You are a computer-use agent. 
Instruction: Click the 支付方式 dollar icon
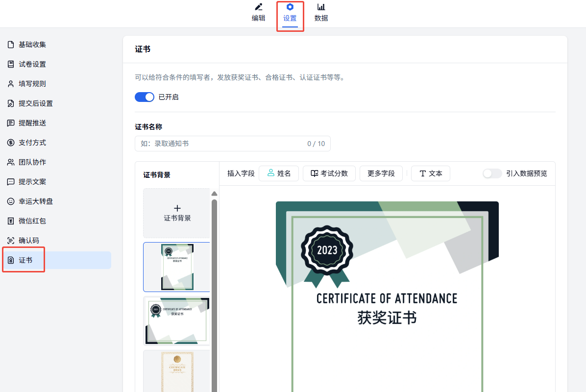pyautogui.click(x=11, y=143)
